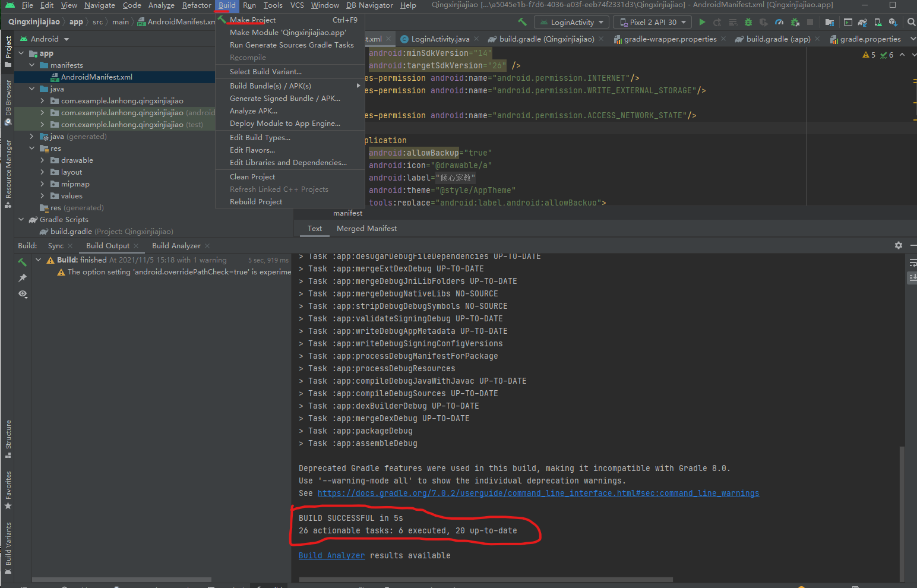Click the Build panel settings gear icon
The height and width of the screenshot is (588, 917).
[899, 245]
